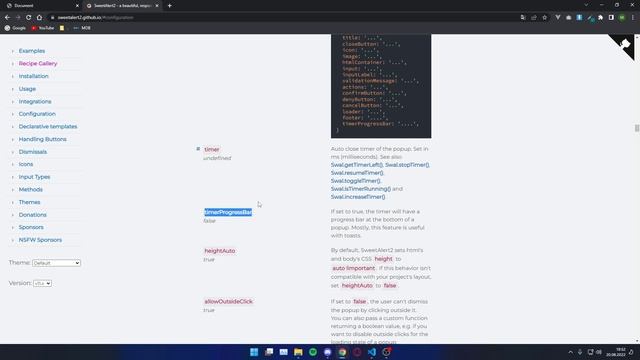Click the highlighted timerProgressBar parameter name
The image size is (640, 360).
tap(228, 212)
